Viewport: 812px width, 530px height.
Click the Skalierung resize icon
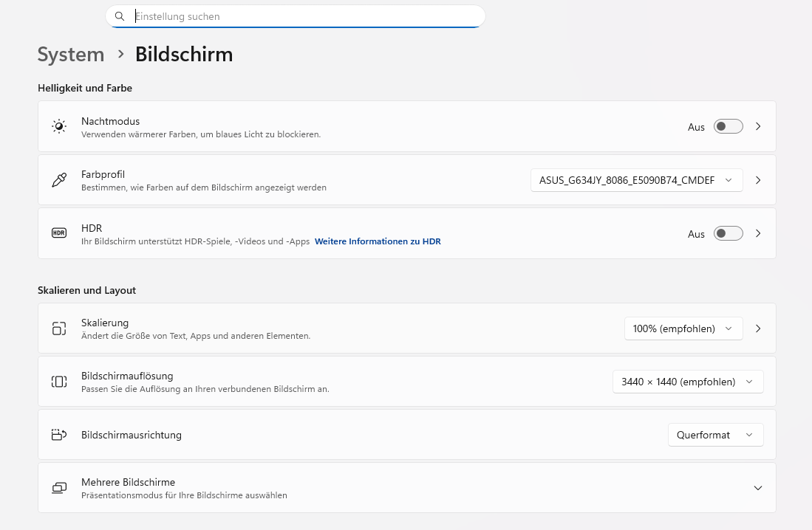pyautogui.click(x=59, y=328)
